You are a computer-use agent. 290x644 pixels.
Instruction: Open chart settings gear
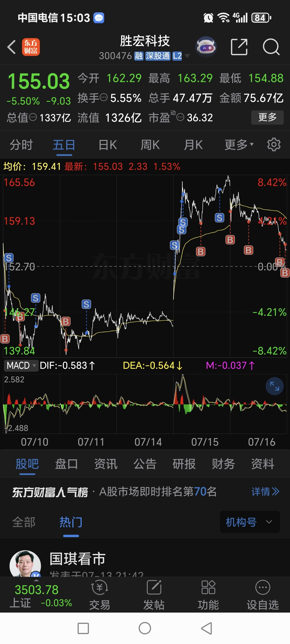274,145
